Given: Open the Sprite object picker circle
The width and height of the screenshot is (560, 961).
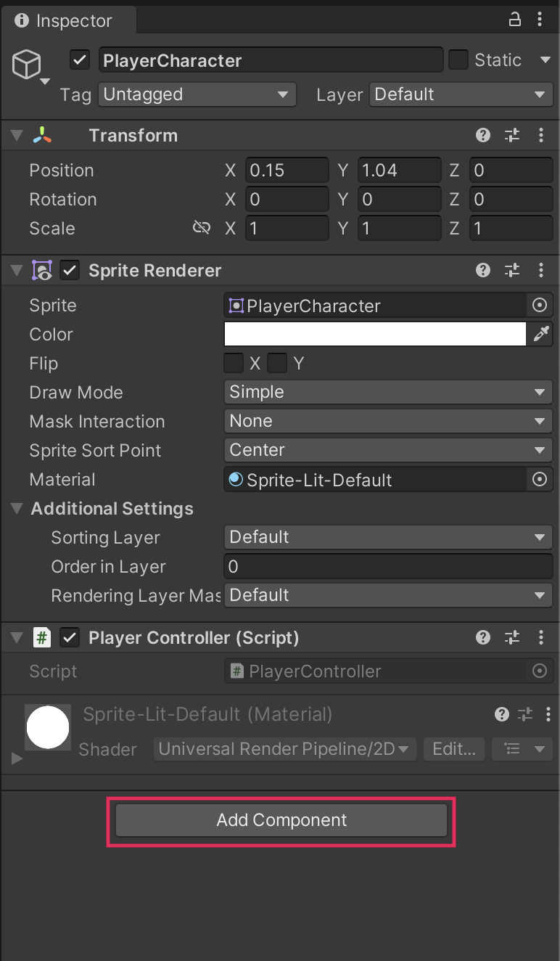Looking at the screenshot, I should [x=539, y=306].
